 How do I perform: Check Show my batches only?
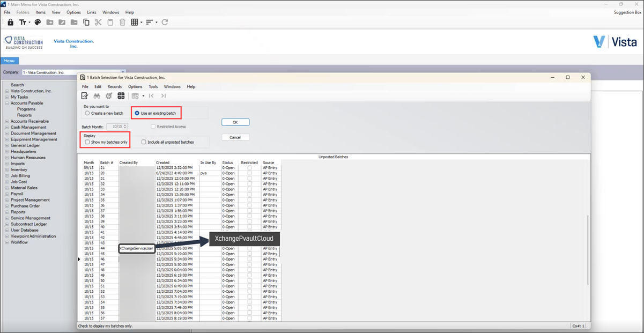click(x=87, y=142)
